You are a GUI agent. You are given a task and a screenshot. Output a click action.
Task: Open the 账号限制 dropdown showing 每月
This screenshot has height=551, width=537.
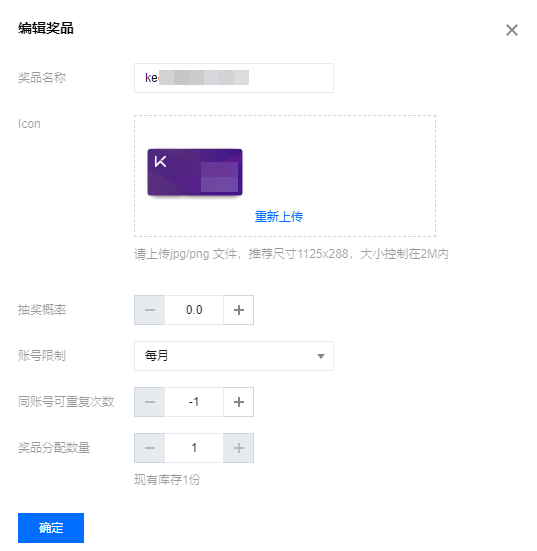234,356
